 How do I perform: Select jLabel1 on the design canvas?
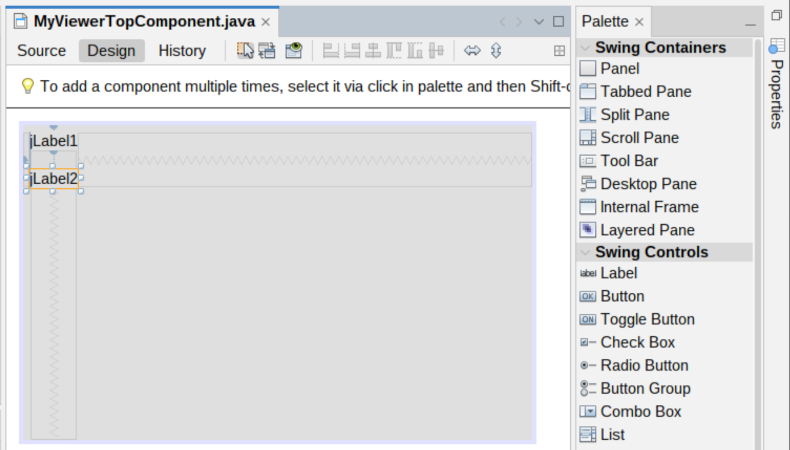pos(54,142)
